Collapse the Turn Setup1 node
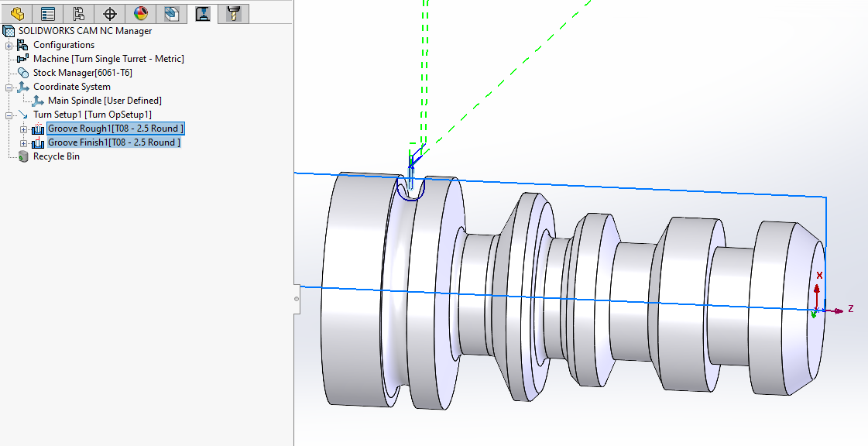This screenshot has width=868, height=446. pos(9,115)
